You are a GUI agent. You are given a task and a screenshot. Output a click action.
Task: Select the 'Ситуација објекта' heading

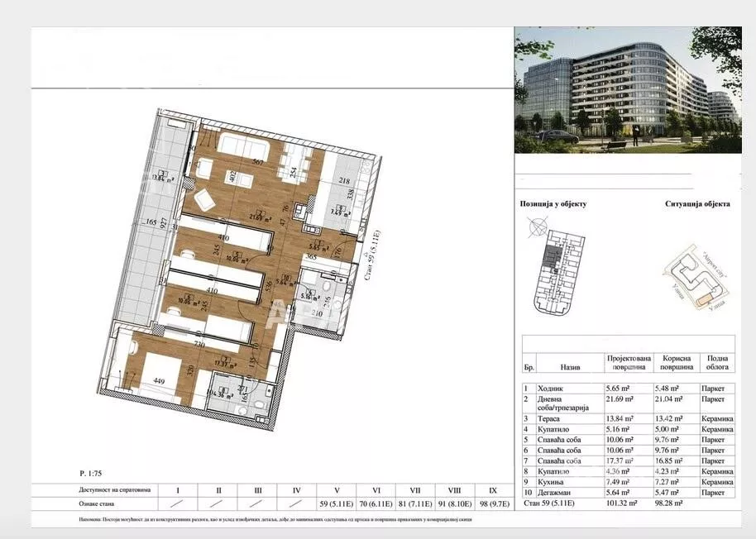(x=697, y=203)
